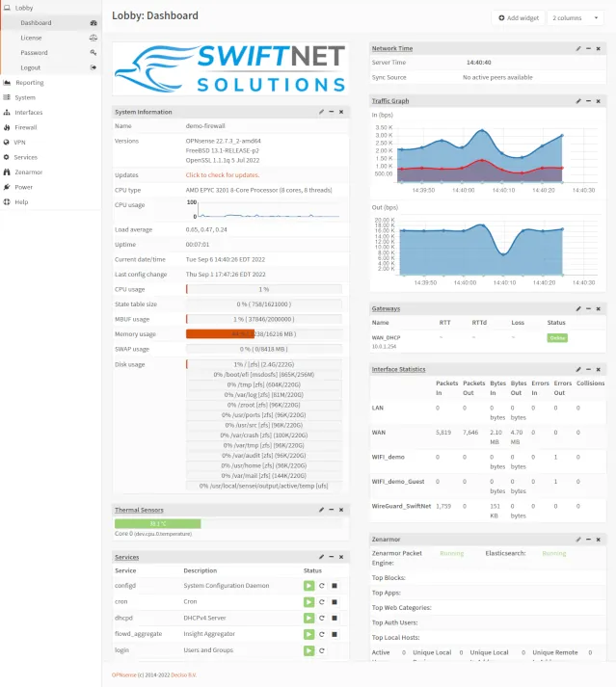Viewport: 616px width, 687px height.
Task: Restart the login service
Action: (322, 650)
